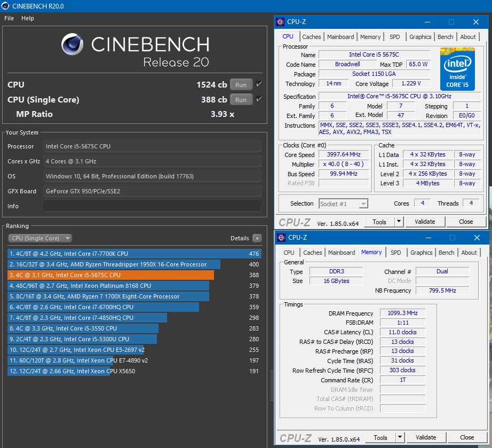The width and height of the screenshot is (492, 448).
Task: Click the checkmark beside the CPU benchmark
Action: 260,84
